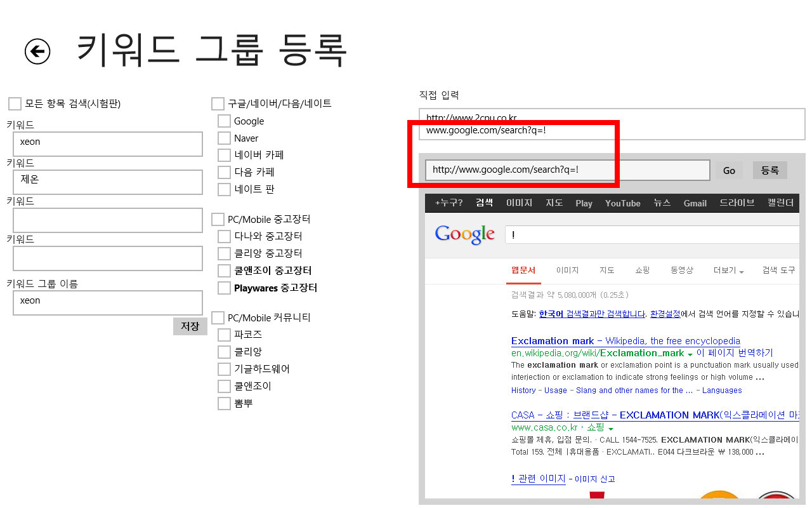Open Play in Google top bar
Screen dimensions: 812x508
[584, 203]
